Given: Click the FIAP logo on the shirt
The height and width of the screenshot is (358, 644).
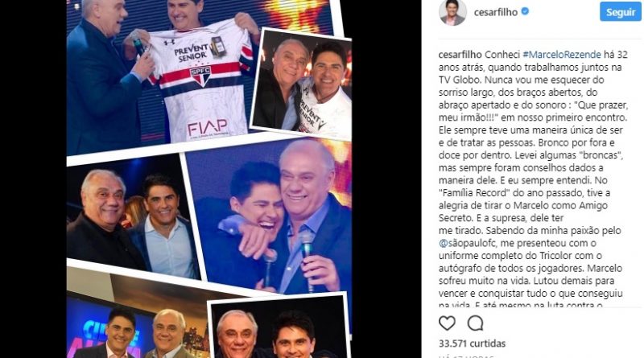Looking at the screenshot, I should pos(208,129).
